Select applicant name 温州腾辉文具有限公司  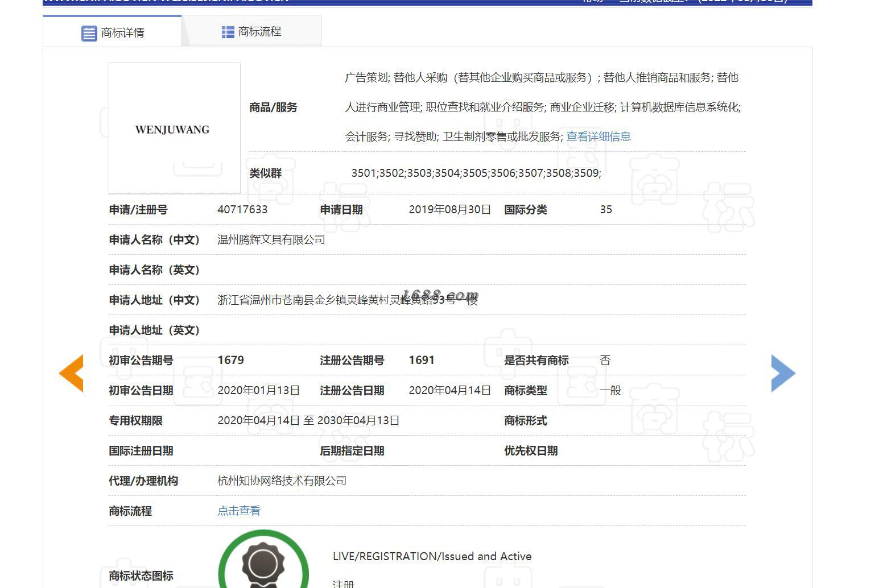point(271,239)
